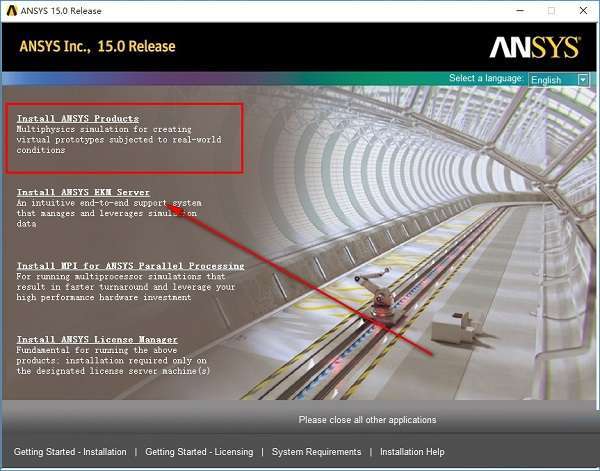The image size is (600, 471).
Task: Click the intuitive end-to-end support description
Action: click(109, 213)
